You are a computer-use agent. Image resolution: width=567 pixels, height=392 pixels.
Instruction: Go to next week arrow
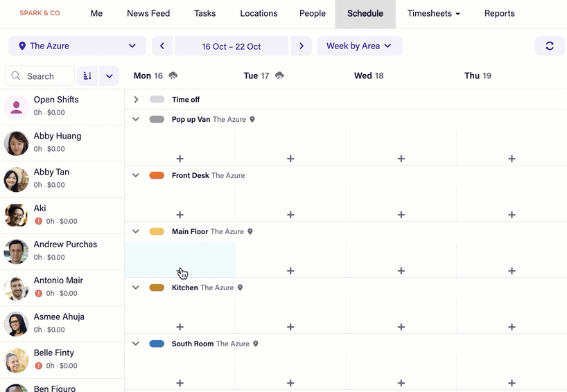302,46
